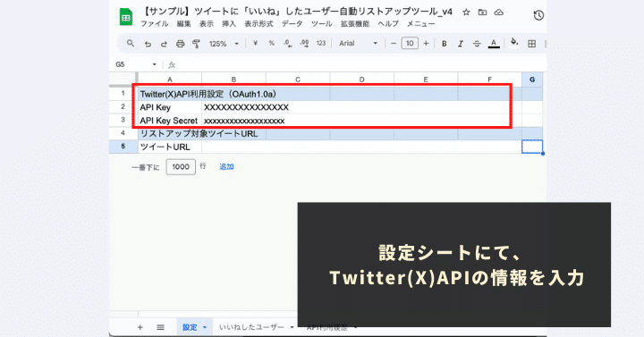
Task: Select cell 'リストアップ対象ツイートURL'
Action: pos(170,133)
